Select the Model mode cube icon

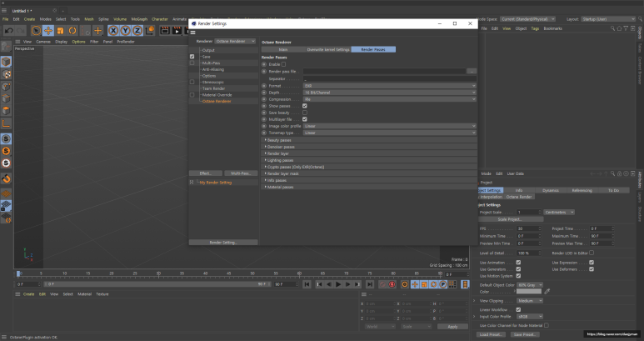6,62
